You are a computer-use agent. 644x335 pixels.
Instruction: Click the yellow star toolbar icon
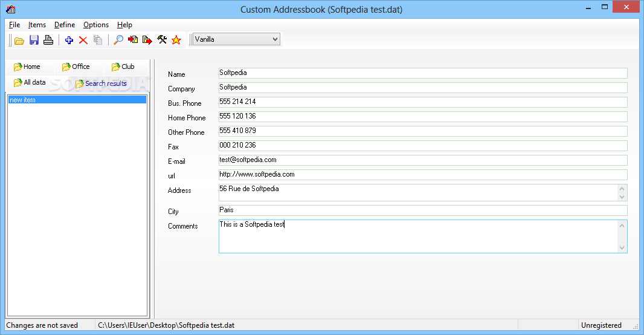coord(176,40)
